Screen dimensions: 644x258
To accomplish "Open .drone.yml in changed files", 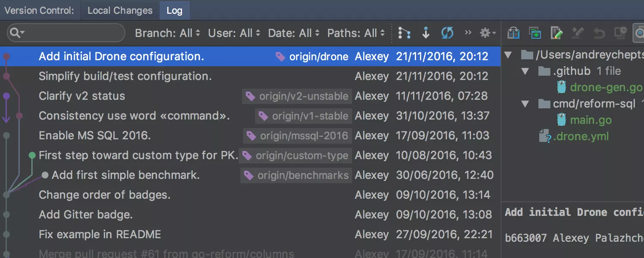I will [581, 137].
